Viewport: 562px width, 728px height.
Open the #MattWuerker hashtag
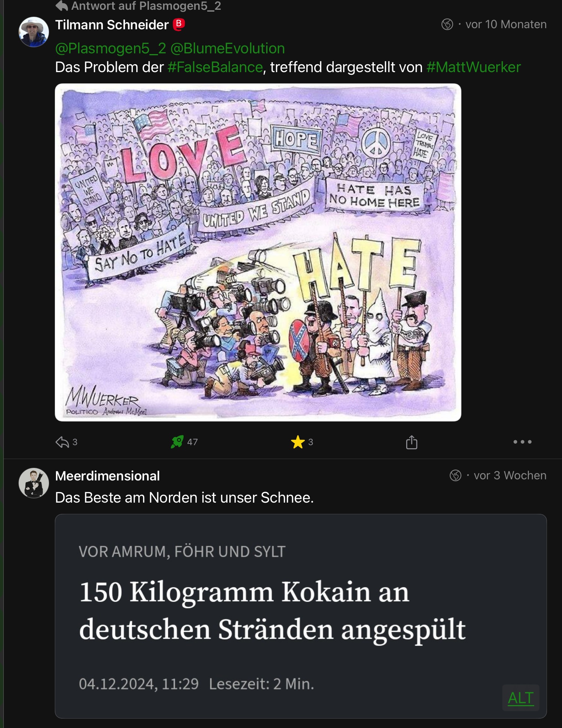(473, 67)
